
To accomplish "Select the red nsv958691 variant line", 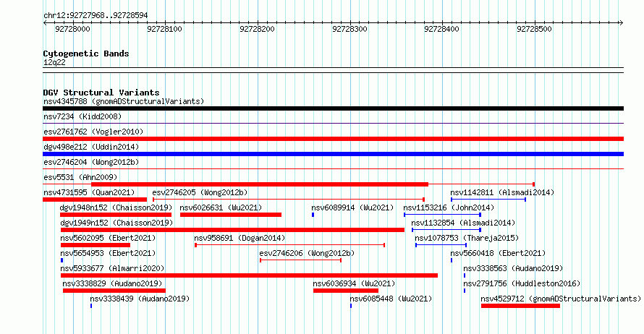I will [290, 245].
